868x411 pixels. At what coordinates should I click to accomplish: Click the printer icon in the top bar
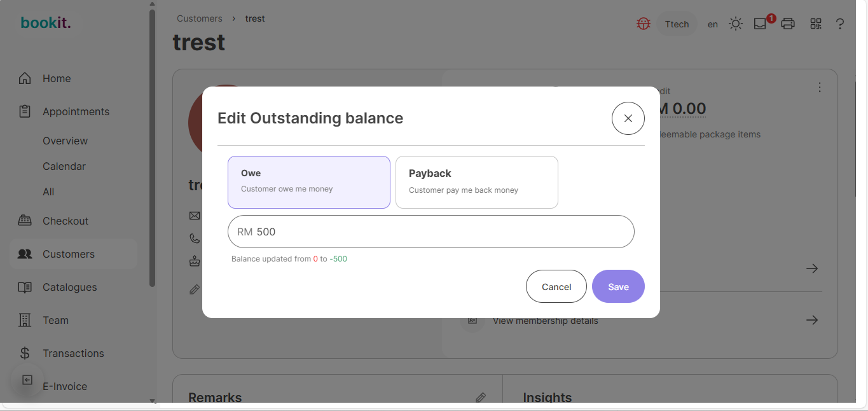(788, 23)
